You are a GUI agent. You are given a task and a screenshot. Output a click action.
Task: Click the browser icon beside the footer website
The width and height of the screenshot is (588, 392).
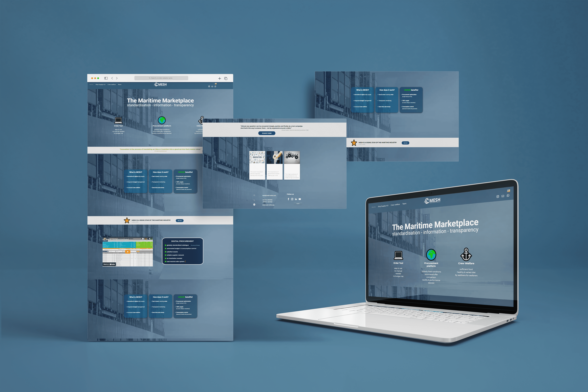tap(254, 204)
